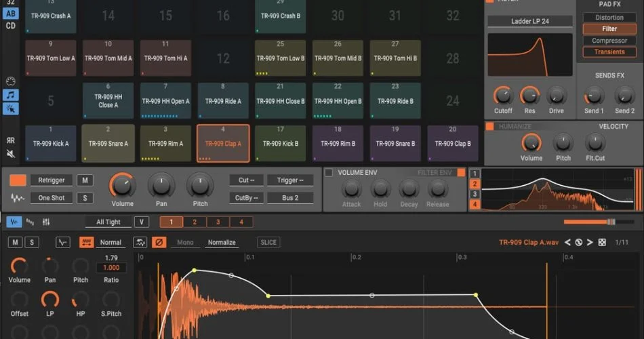644x339 pixels.
Task: Select EQ band 4 button
Action: pyautogui.click(x=475, y=204)
